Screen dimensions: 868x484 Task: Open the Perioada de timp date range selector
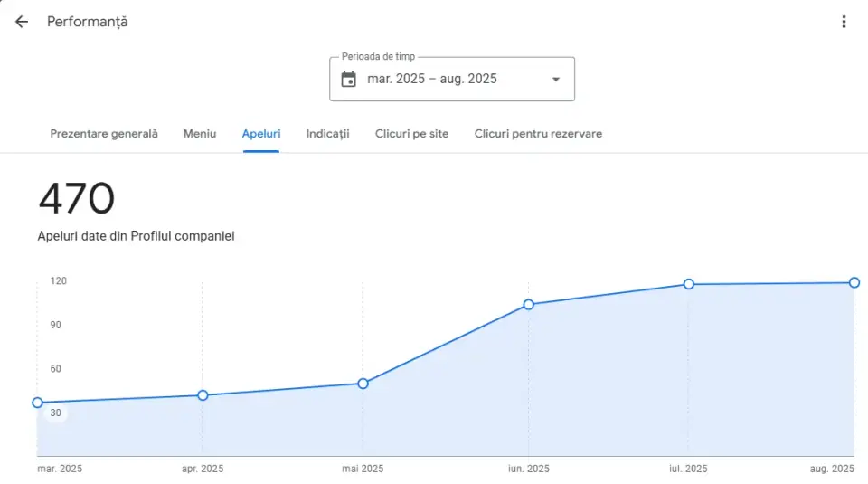[452, 79]
